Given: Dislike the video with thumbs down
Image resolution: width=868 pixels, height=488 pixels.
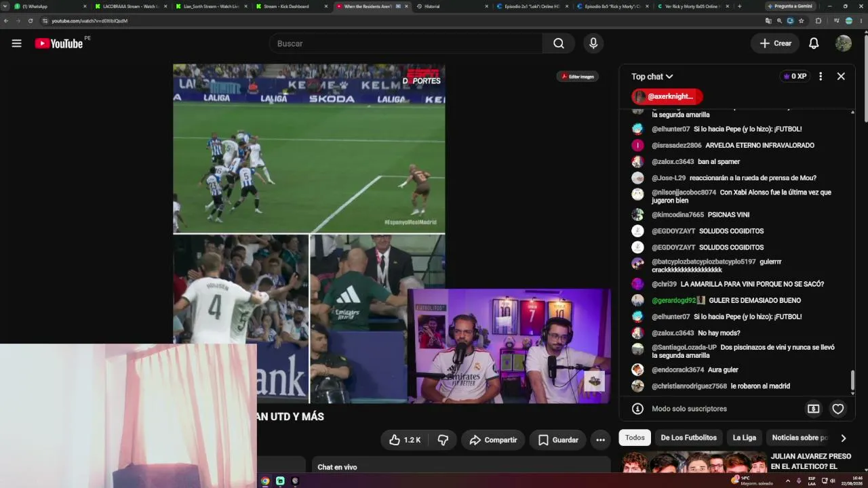Looking at the screenshot, I should [443, 440].
